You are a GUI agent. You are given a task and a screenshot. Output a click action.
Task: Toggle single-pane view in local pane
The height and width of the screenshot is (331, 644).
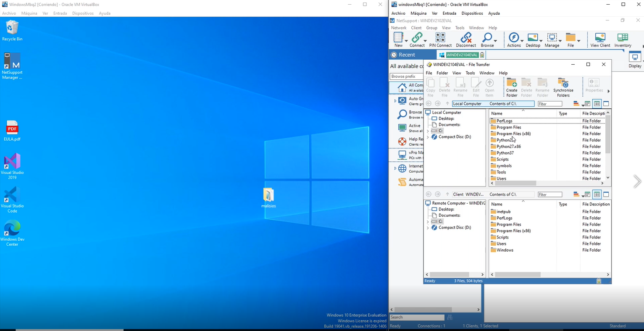[606, 104]
